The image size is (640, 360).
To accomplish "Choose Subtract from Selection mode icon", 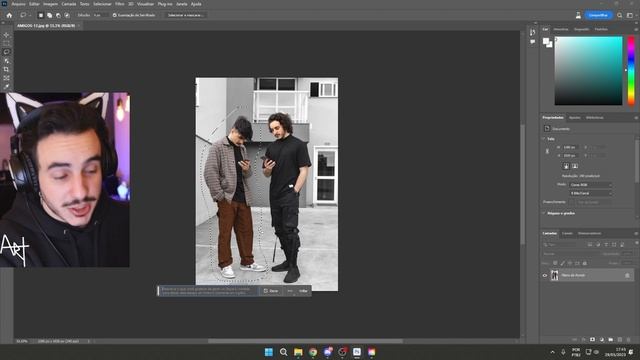I will tap(58, 15).
